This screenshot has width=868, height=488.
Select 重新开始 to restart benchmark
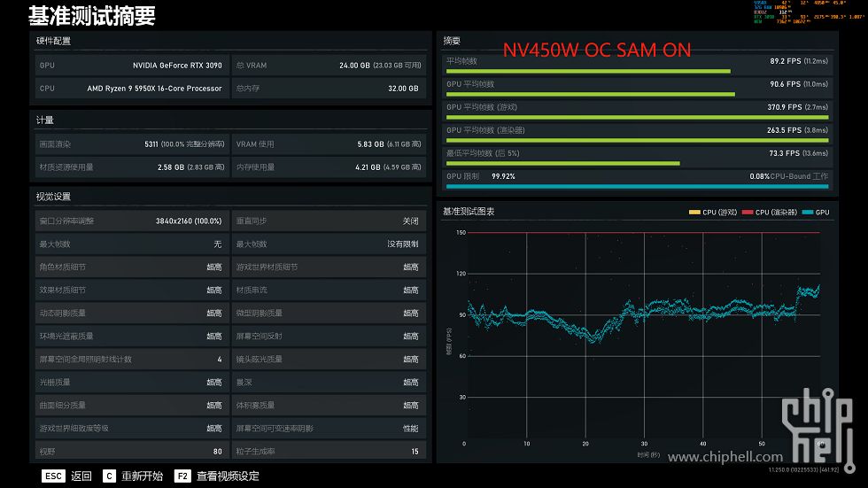143,476
